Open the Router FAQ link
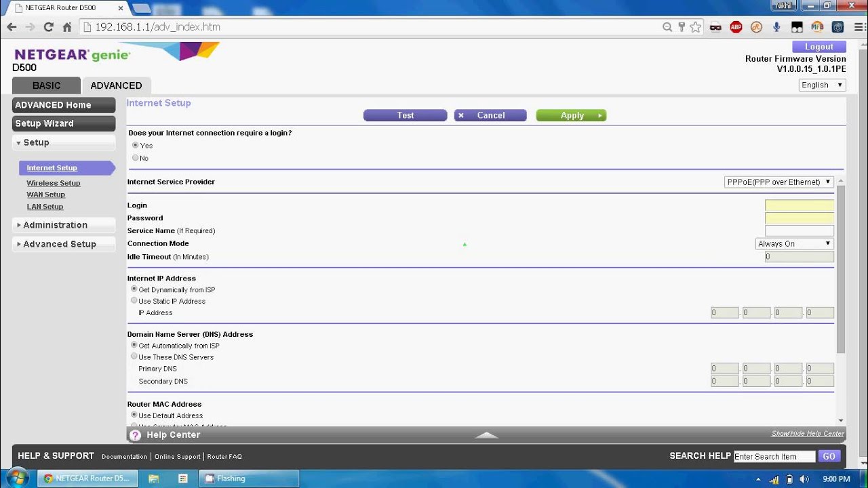The image size is (868, 488). [x=224, y=457]
